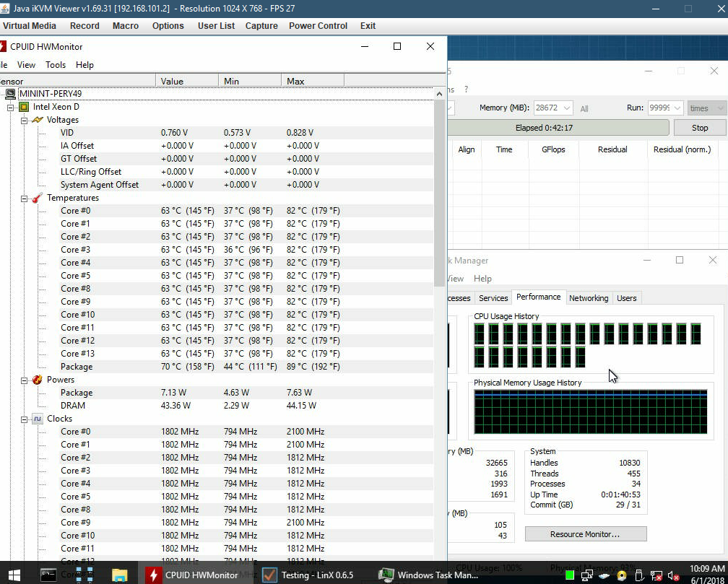Click the Stop button in LinX
The height and width of the screenshot is (584, 728).
coord(699,128)
